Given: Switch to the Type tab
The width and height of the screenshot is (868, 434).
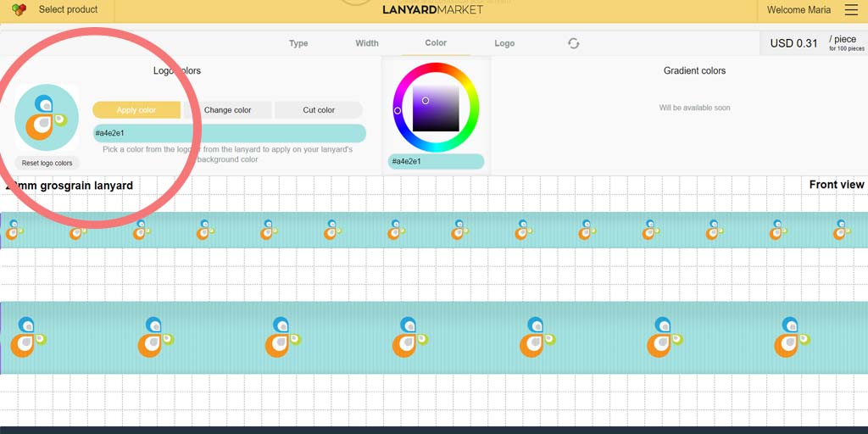Looking at the screenshot, I should pos(298,43).
